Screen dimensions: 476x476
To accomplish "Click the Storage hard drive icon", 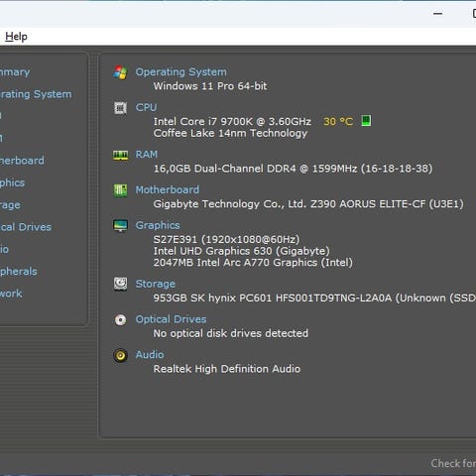I will pyautogui.click(x=120, y=284).
